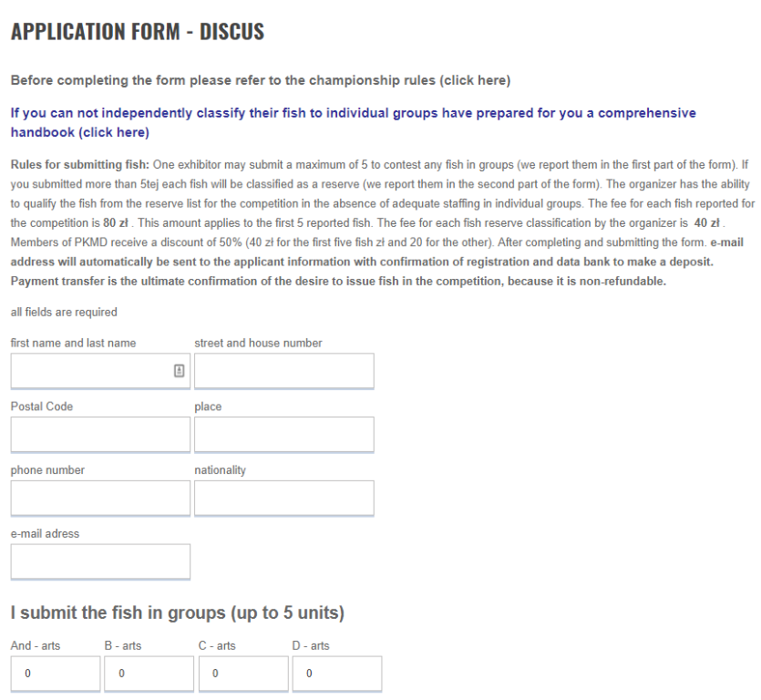Click the 'And - arts' quantity field
This screenshot has height=700, width=761.
pos(55,674)
